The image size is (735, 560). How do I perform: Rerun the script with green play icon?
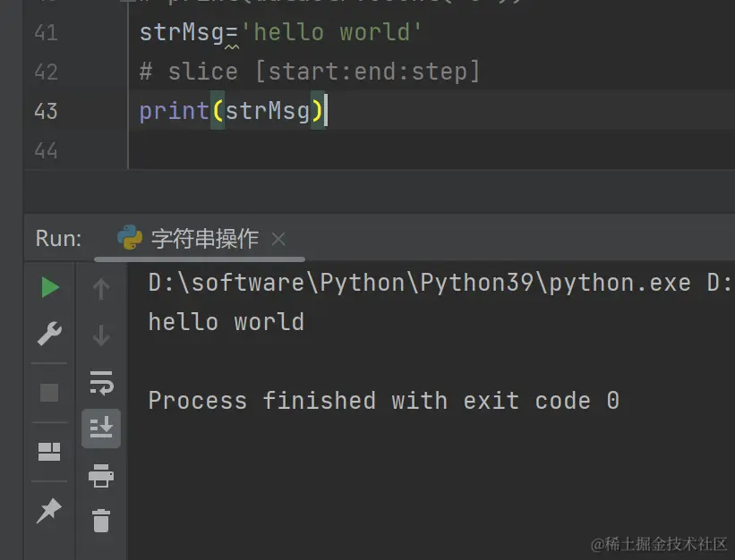(50, 287)
